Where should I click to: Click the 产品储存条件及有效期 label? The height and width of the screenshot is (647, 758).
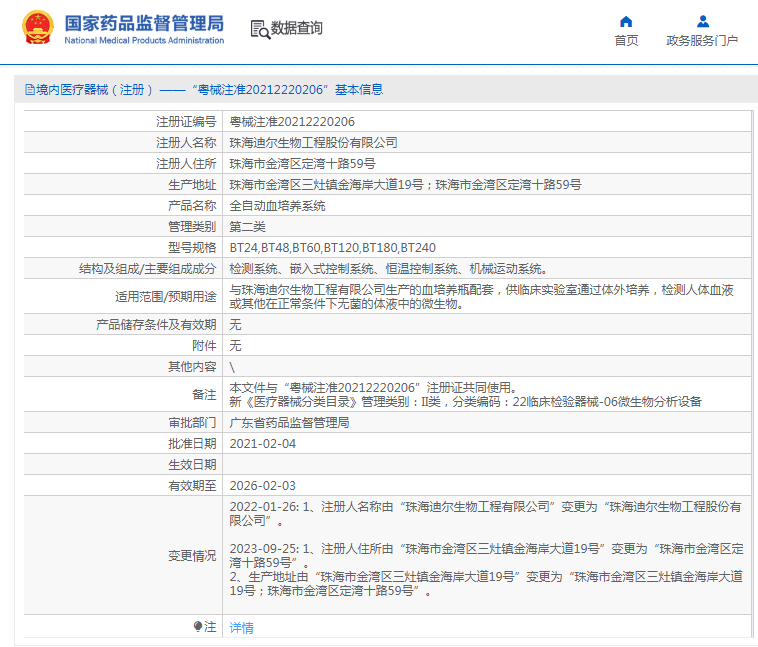pos(156,325)
